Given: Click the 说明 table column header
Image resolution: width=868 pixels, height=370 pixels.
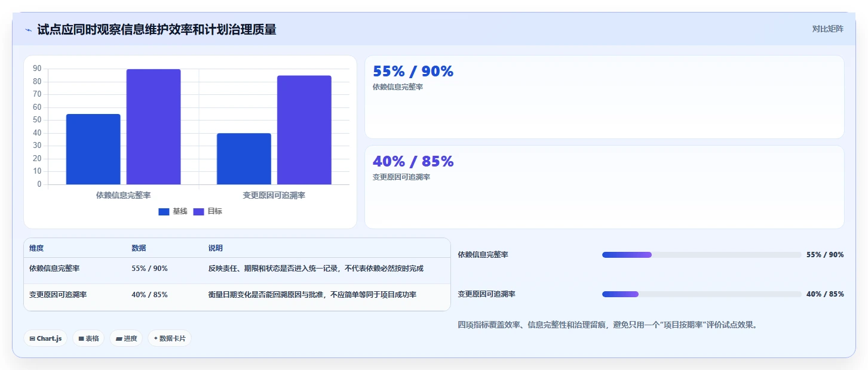Looking at the screenshot, I should click(x=215, y=248).
